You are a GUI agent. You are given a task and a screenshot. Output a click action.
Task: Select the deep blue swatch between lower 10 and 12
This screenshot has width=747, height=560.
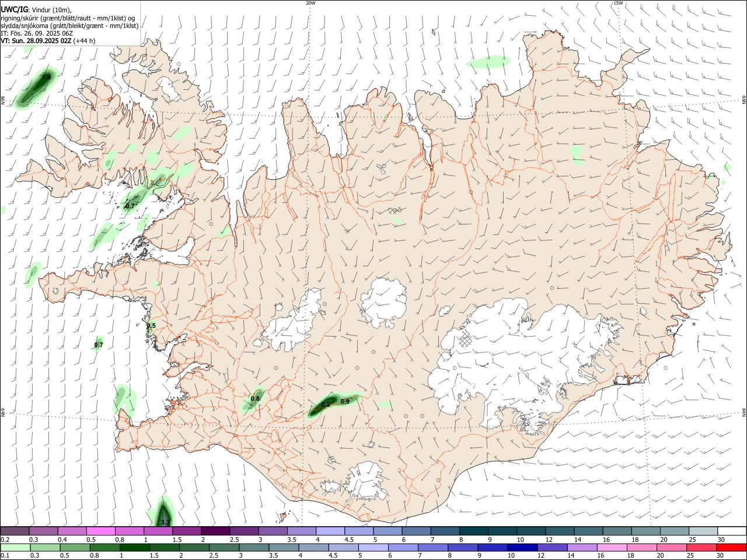coord(521,547)
